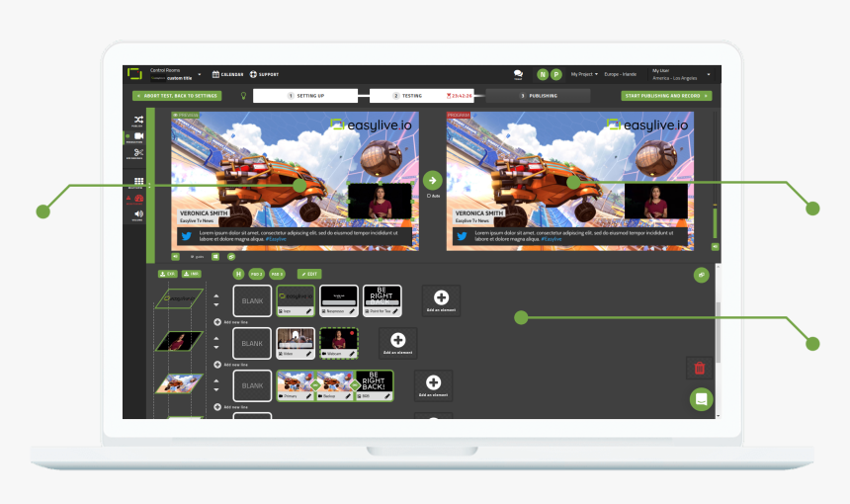The image size is (850, 504).
Task: Mute program with speaker button beside volume meter
Action: coord(715,247)
